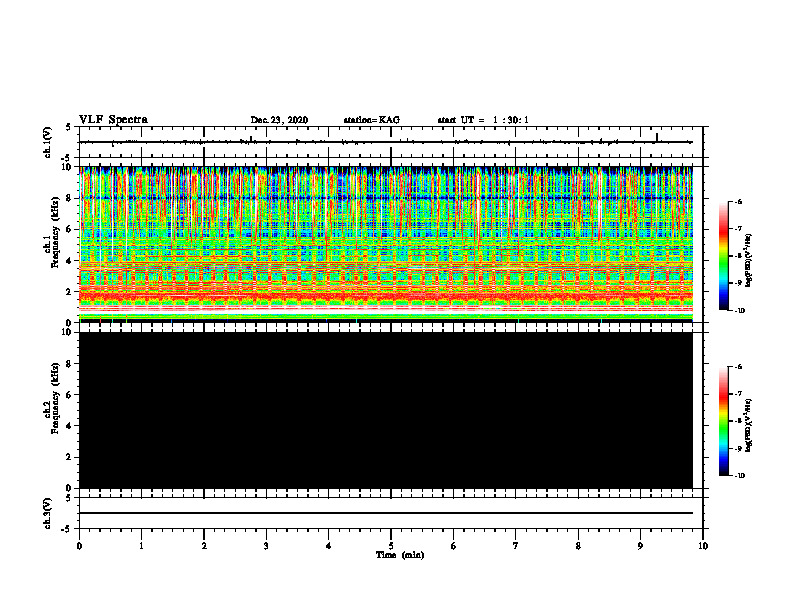
Task: Click the flat ch.3 voltage trace line
Action: coord(386,513)
